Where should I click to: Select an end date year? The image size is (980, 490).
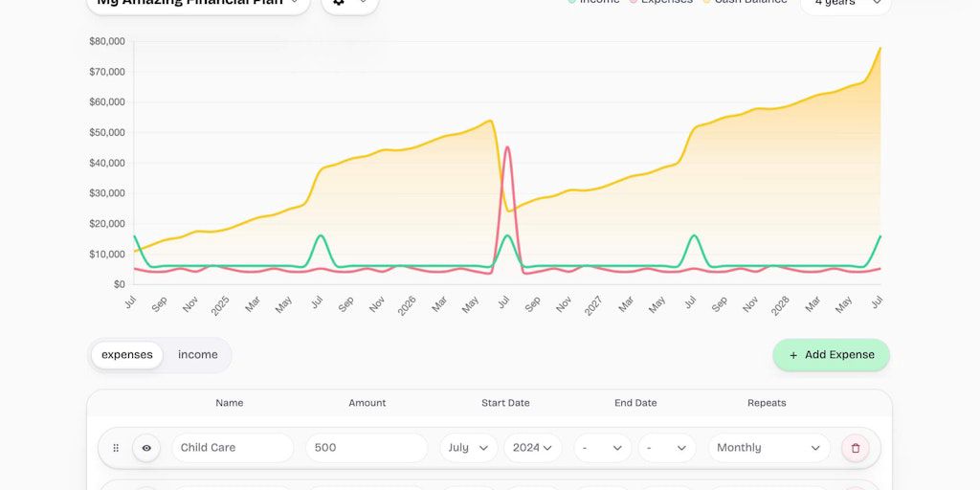click(x=666, y=448)
